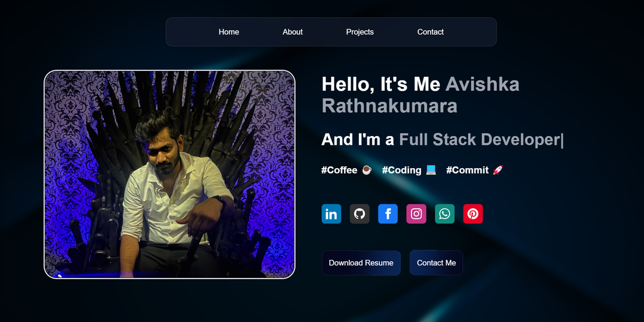Open the WhatsApp chat icon
644x322 pixels.
pyautogui.click(x=445, y=214)
